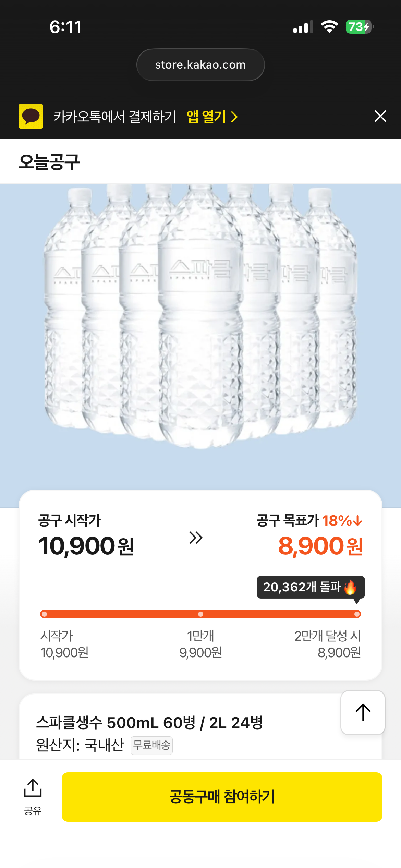Tap the store.kakao.com address pill
The width and height of the screenshot is (401, 868).
tap(200, 65)
